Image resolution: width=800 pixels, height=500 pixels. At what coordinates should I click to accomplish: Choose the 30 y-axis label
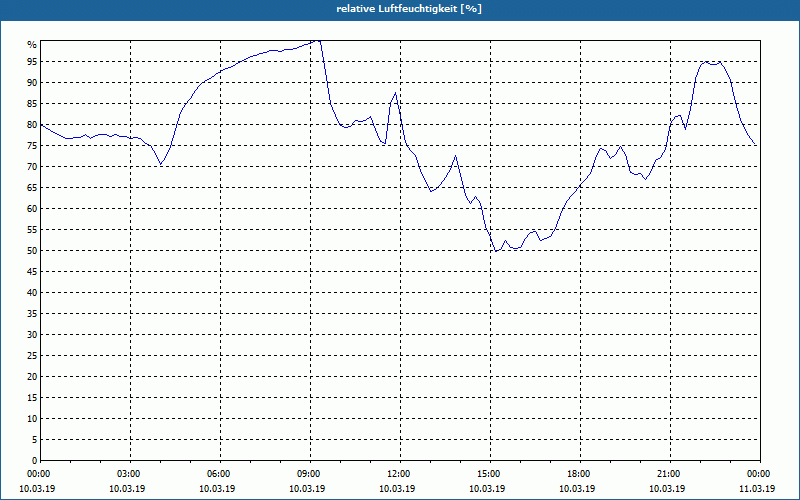tap(32, 335)
